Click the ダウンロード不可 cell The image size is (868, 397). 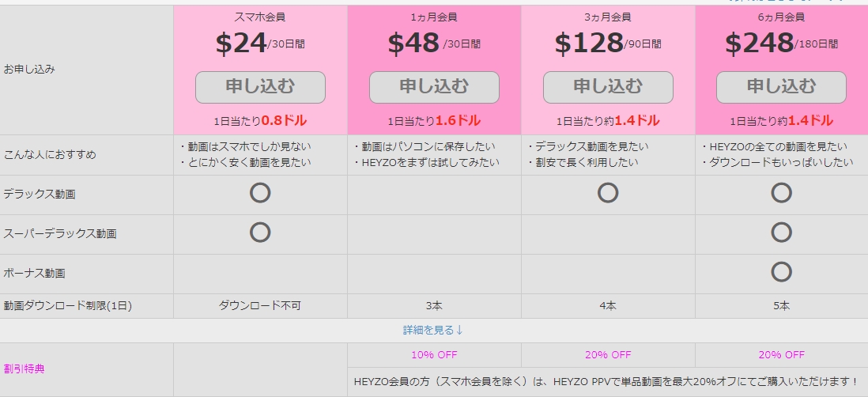260,305
